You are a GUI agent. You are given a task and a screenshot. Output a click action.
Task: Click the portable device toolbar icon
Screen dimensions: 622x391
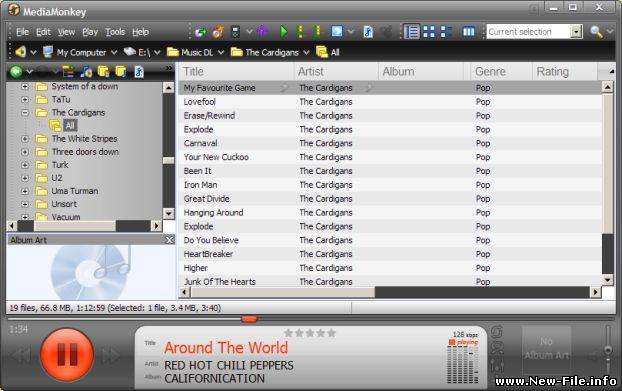coord(236,32)
